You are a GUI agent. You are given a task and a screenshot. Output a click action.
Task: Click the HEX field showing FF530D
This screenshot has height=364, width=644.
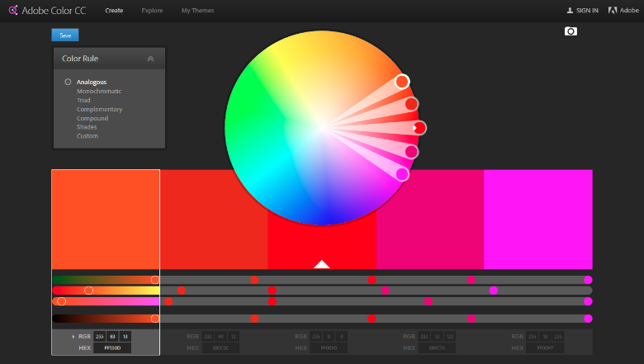point(112,348)
